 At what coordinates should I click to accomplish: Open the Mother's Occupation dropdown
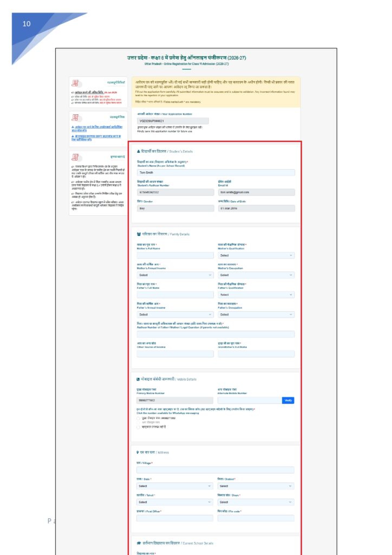point(256,275)
